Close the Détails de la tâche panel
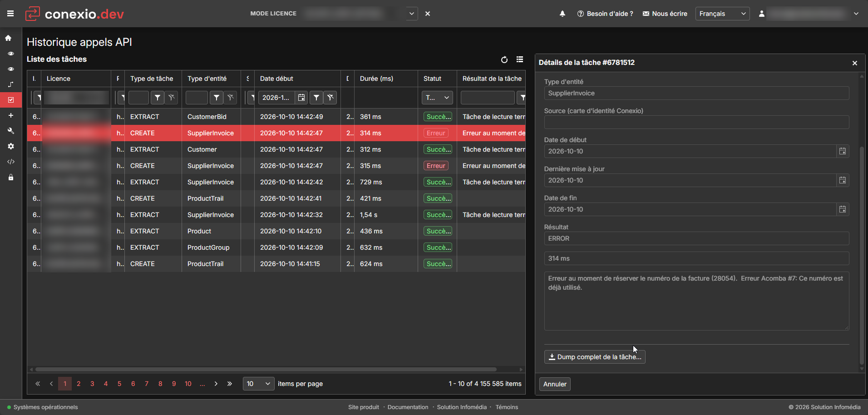 coord(855,63)
